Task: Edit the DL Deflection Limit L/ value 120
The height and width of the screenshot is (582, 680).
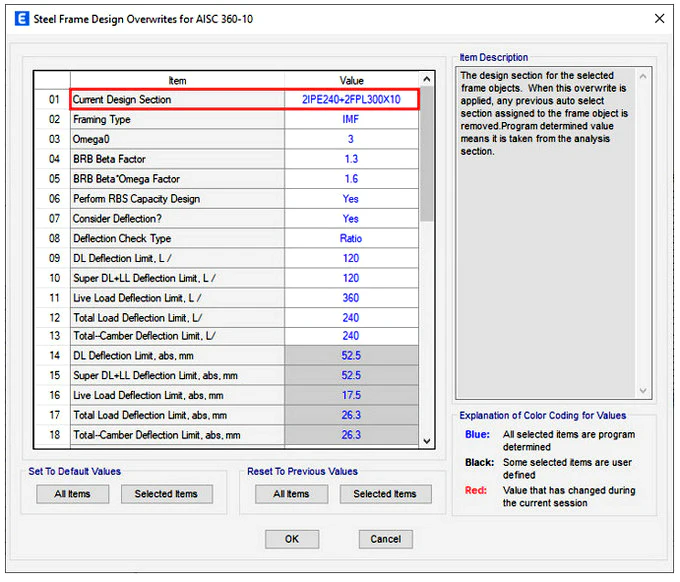Action: click(x=351, y=258)
